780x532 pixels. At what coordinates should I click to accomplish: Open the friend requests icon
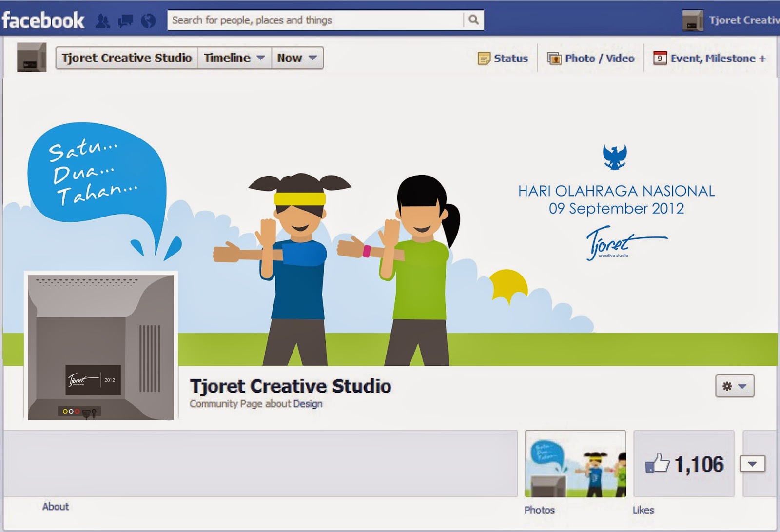tap(102, 21)
